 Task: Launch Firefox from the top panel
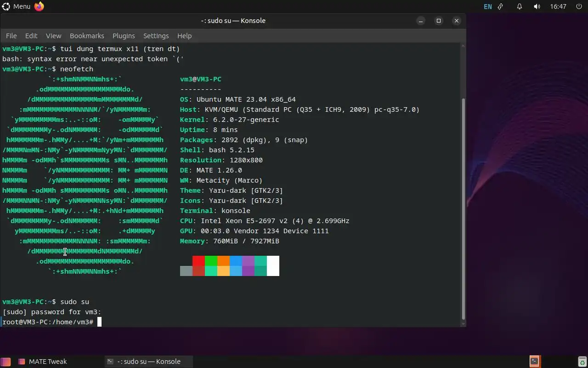tap(39, 6)
